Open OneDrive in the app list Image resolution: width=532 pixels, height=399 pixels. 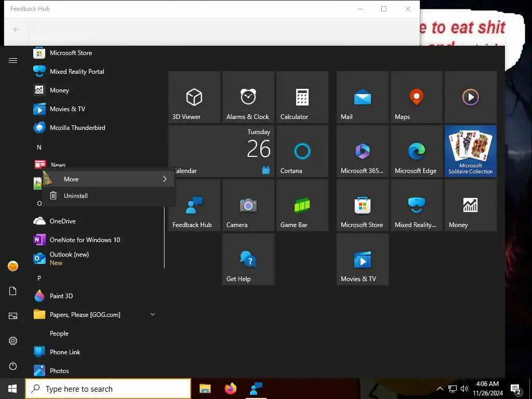click(x=95, y=221)
